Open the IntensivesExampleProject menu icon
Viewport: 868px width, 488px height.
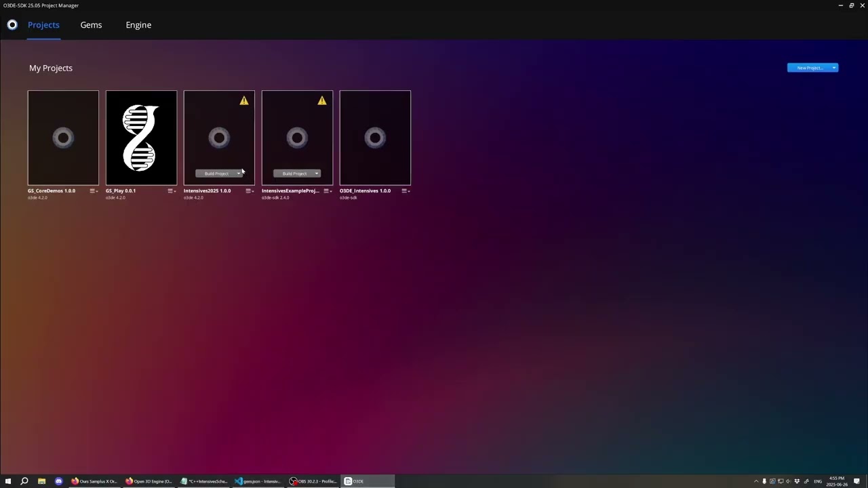328,191
